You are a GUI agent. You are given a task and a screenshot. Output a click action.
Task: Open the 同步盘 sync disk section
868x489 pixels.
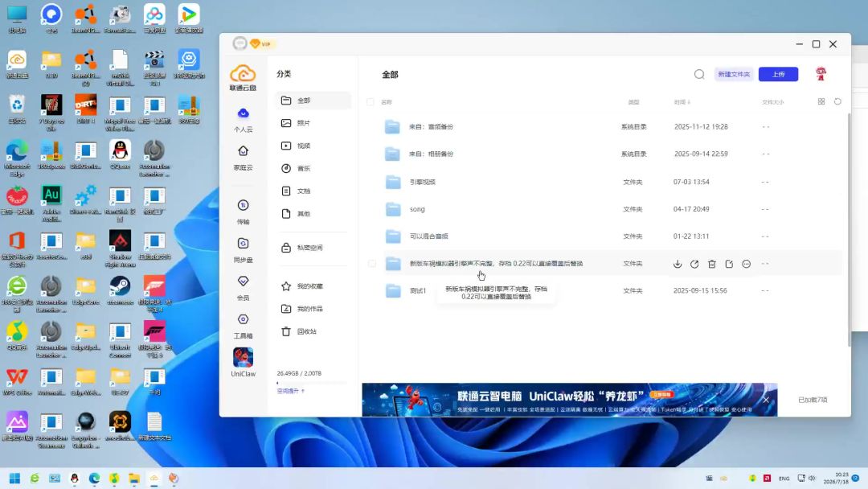[x=243, y=250]
